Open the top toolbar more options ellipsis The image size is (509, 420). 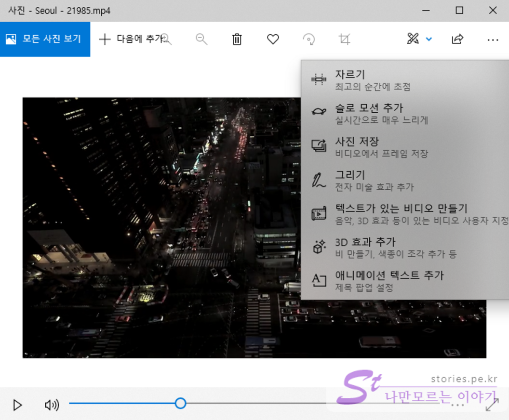[493, 39]
